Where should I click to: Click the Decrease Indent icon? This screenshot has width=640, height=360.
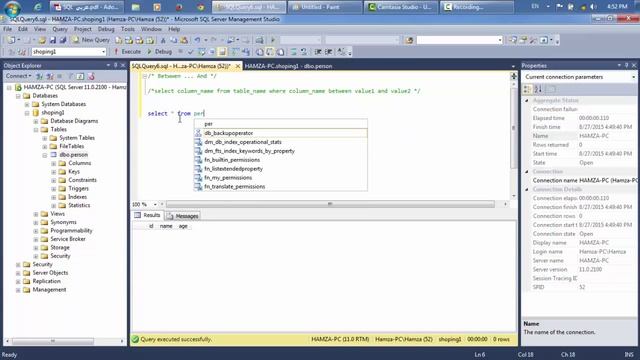[318, 52]
